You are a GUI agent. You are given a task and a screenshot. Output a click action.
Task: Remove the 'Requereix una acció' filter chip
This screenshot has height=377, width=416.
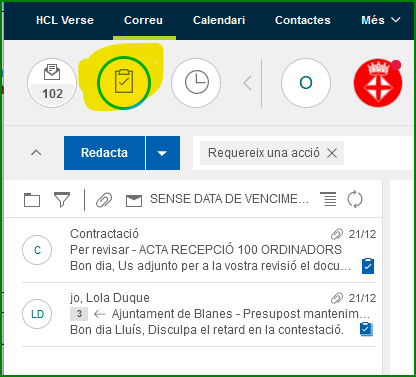(x=332, y=153)
